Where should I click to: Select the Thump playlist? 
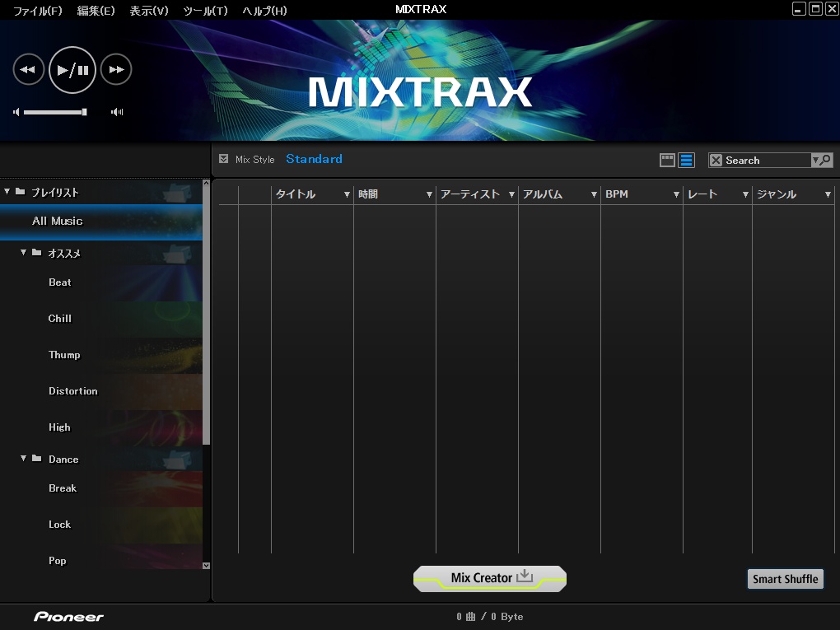pos(101,355)
